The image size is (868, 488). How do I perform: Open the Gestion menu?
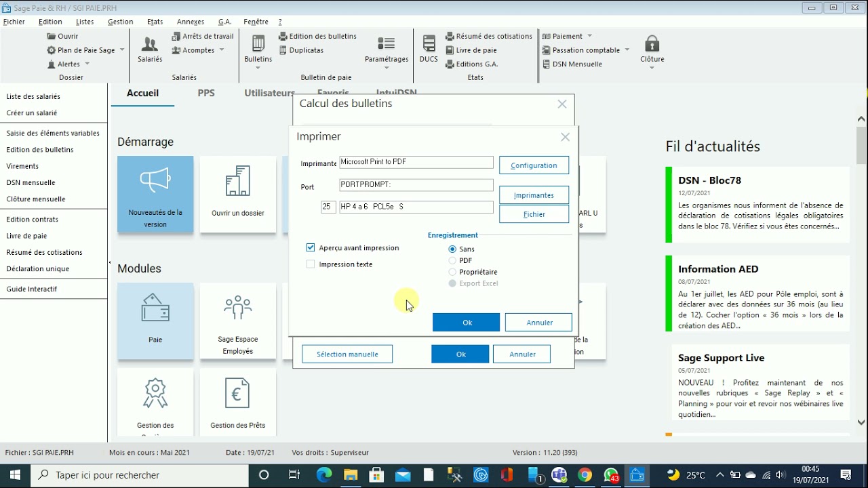point(121,22)
